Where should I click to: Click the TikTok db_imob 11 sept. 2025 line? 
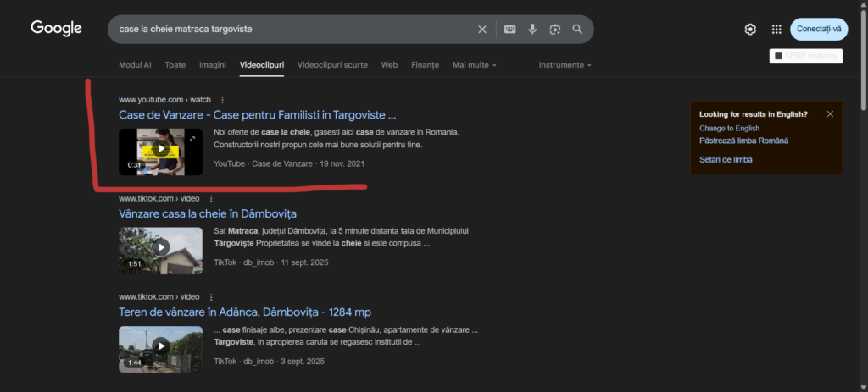click(271, 262)
